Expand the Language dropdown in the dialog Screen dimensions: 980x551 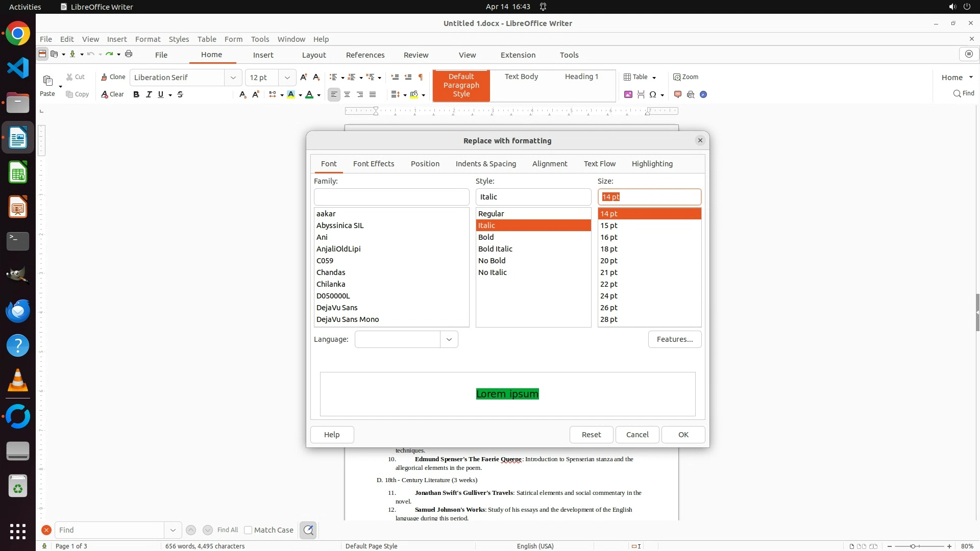(x=449, y=339)
